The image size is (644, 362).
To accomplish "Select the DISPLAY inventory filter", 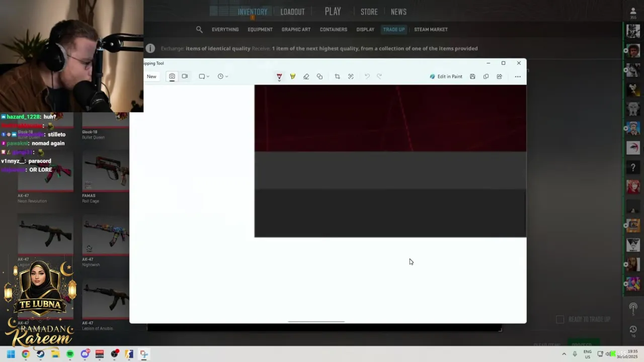I will tap(365, 29).
